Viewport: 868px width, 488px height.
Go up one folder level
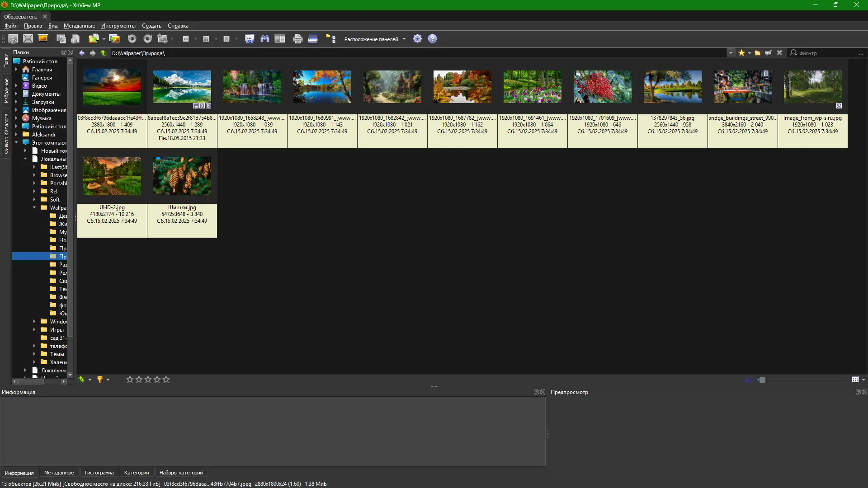click(x=103, y=53)
